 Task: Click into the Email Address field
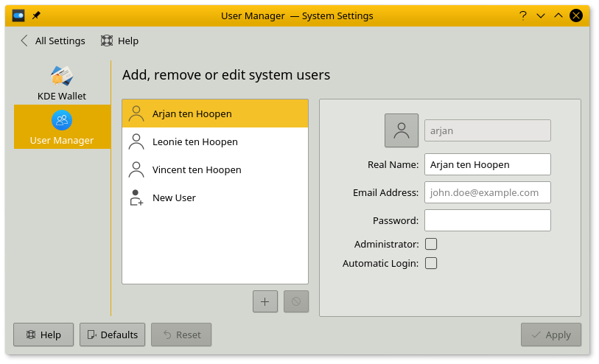487,192
